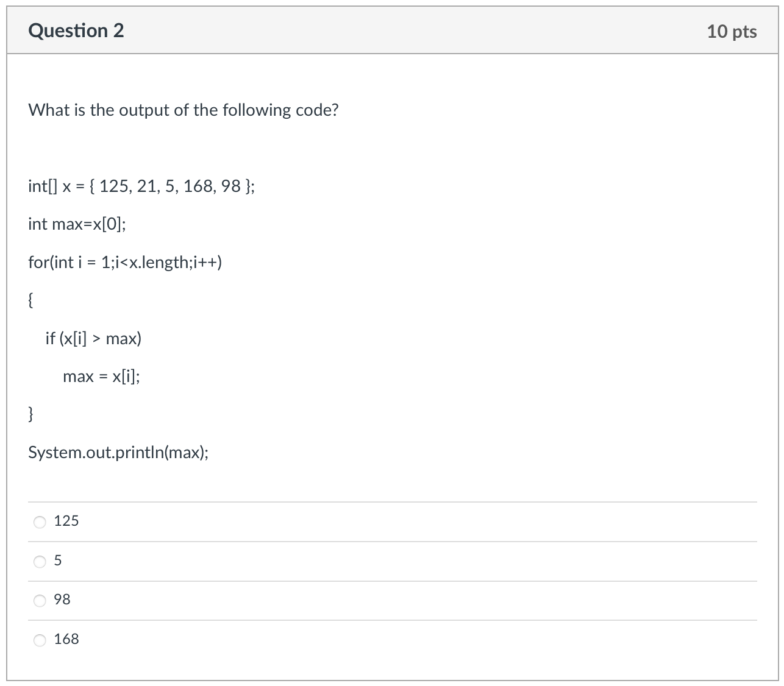Choose the radio button beside answer 5
The width and height of the screenshot is (784, 686).
coord(40,562)
